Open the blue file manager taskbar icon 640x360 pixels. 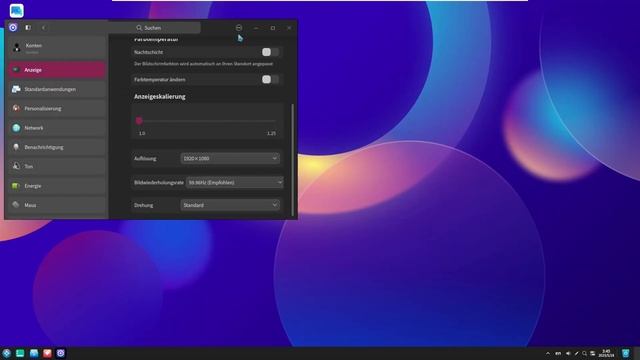click(34, 353)
